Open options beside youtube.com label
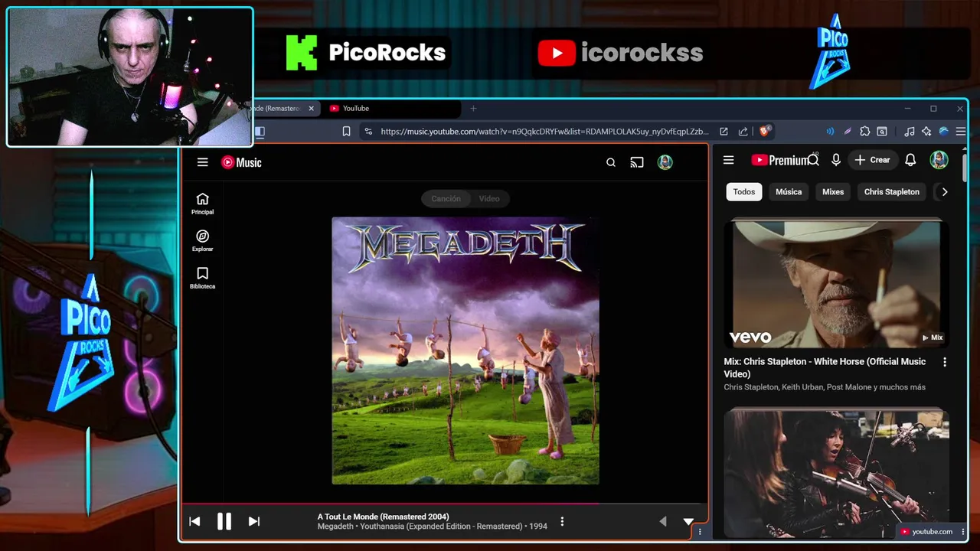The height and width of the screenshot is (551, 980). point(963,532)
